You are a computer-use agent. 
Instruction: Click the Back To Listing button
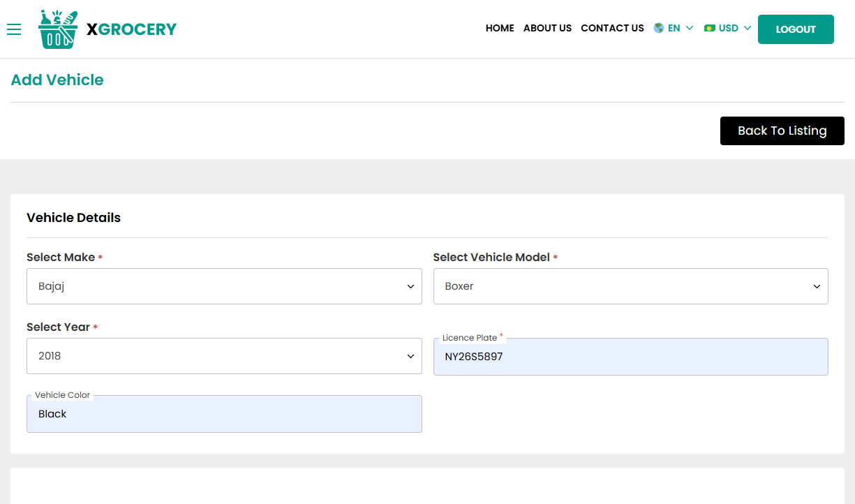tap(782, 131)
